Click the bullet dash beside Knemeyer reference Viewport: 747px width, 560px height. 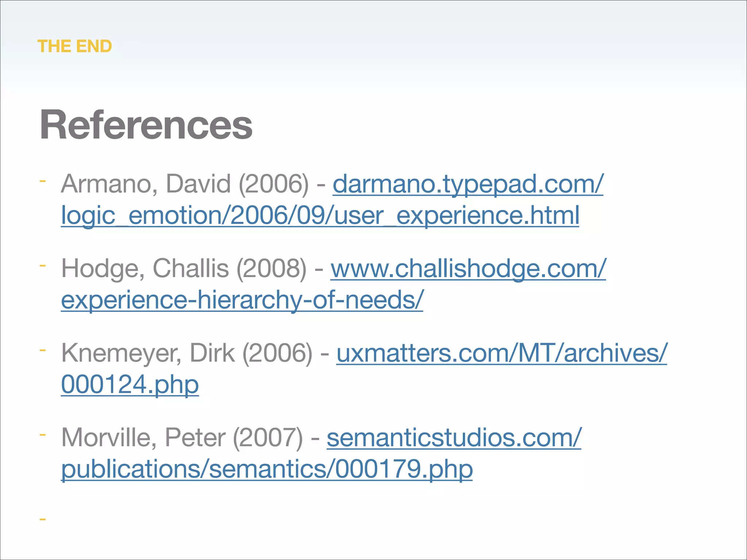coord(43,350)
